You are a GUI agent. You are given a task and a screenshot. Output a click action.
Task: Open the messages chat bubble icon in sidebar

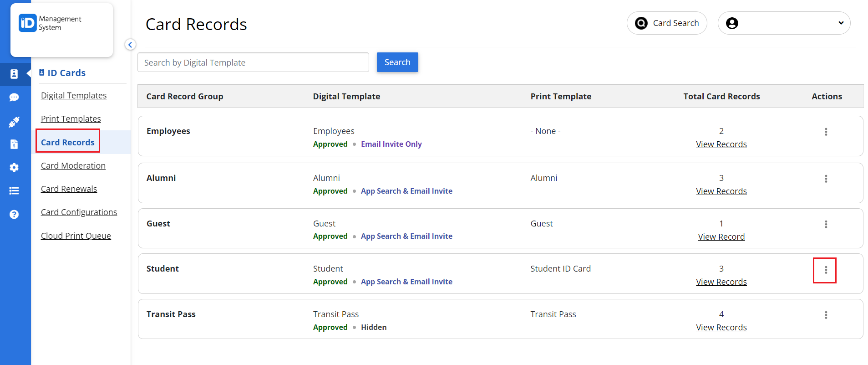(x=14, y=97)
